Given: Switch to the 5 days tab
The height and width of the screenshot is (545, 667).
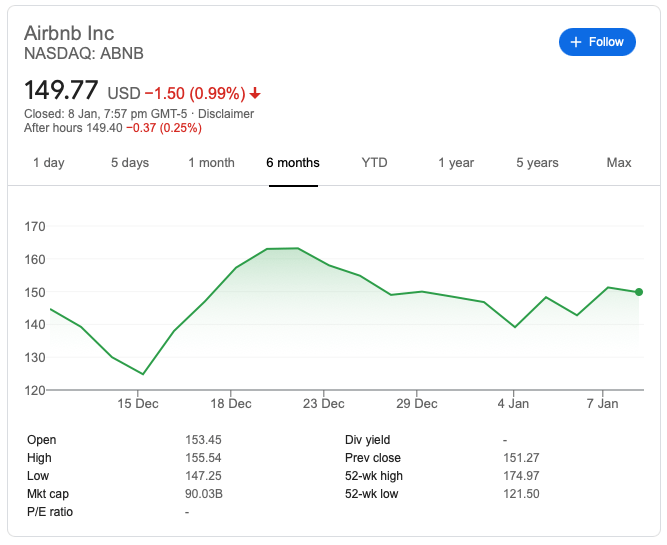Looking at the screenshot, I should [130, 163].
